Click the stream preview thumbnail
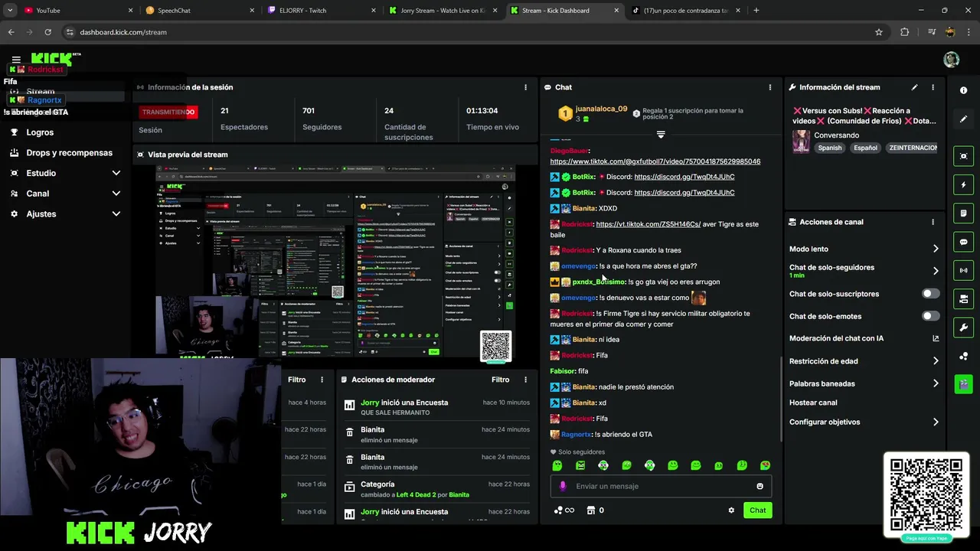 point(335,260)
